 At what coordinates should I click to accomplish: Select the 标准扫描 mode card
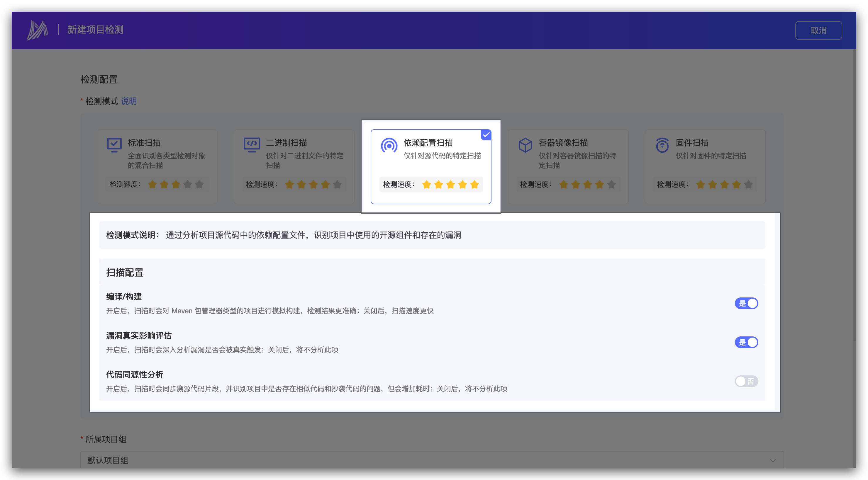coord(157,166)
